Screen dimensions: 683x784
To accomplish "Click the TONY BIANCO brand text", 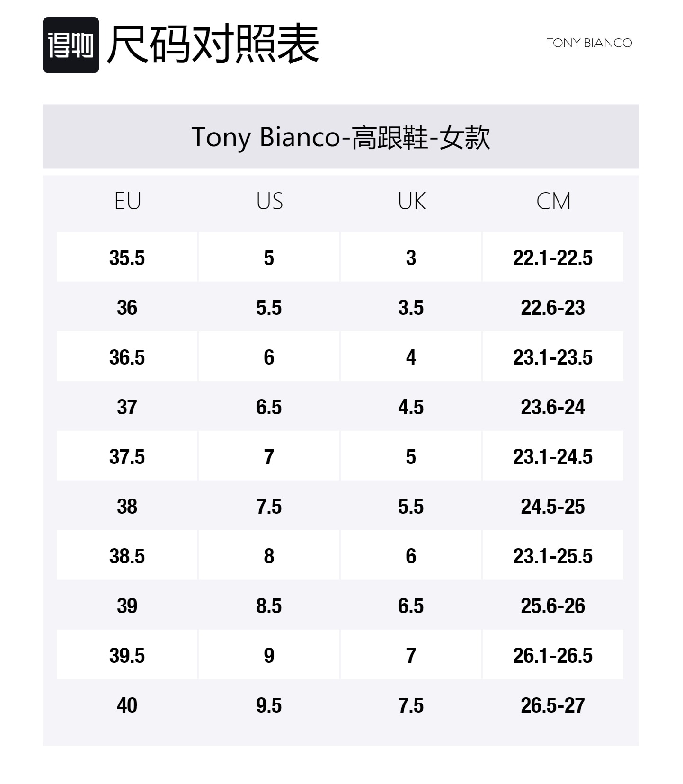I will pyautogui.click(x=589, y=43).
